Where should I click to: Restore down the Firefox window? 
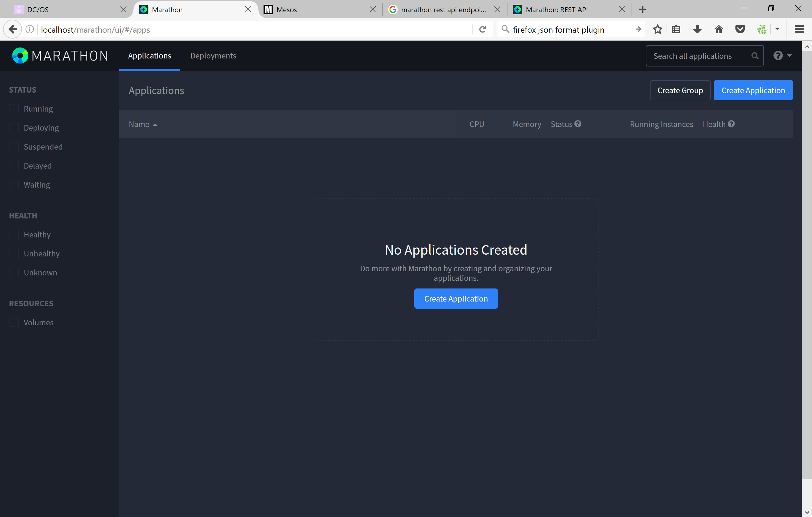coord(771,9)
